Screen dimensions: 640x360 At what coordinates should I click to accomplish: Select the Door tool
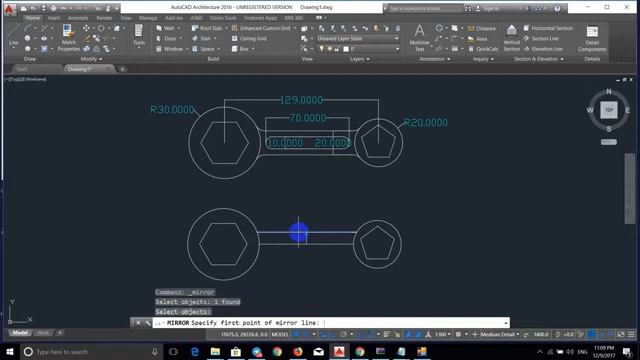pyautogui.click(x=167, y=38)
